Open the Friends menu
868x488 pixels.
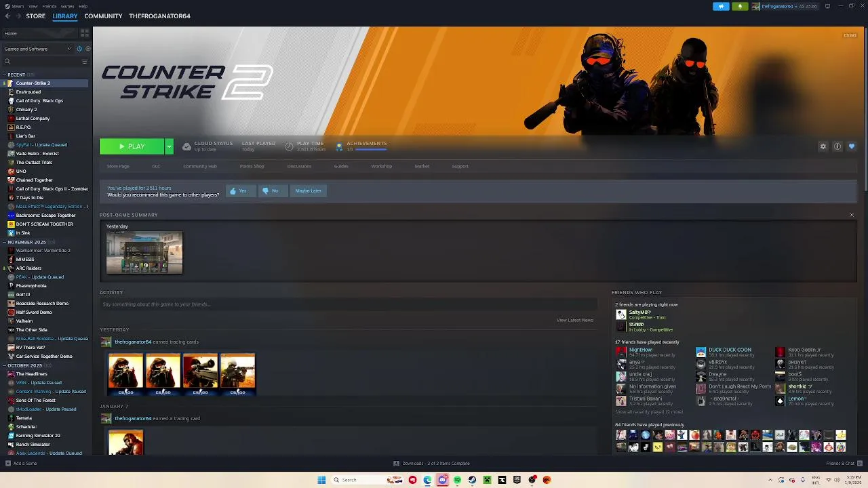[50, 6]
